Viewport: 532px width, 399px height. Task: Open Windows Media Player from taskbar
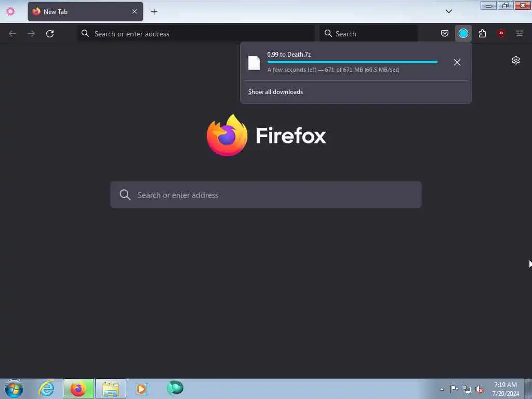pyautogui.click(x=142, y=389)
